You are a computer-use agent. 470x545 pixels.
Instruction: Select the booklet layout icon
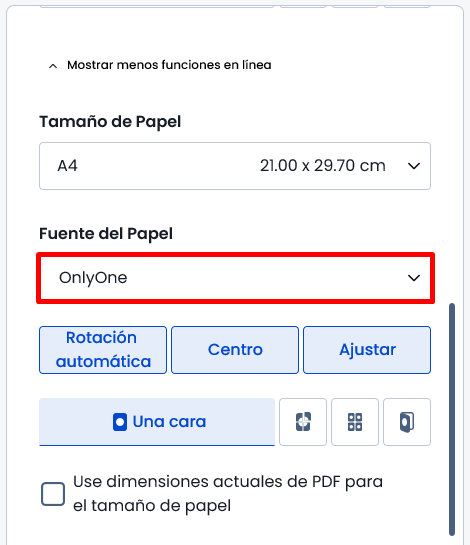point(407,422)
